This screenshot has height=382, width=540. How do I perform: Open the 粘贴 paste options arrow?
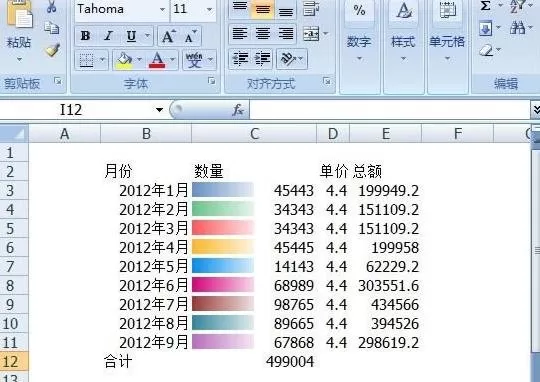pyautogui.click(x=19, y=59)
